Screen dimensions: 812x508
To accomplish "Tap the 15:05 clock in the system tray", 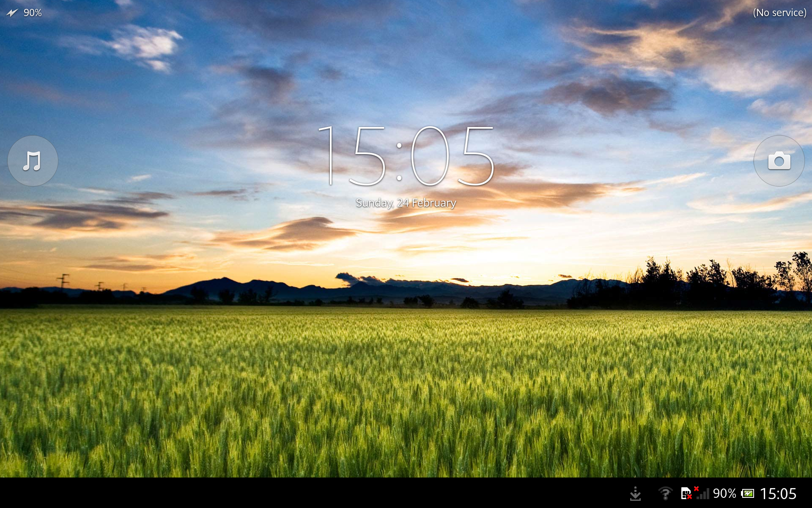I will pyautogui.click(x=778, y=493).
